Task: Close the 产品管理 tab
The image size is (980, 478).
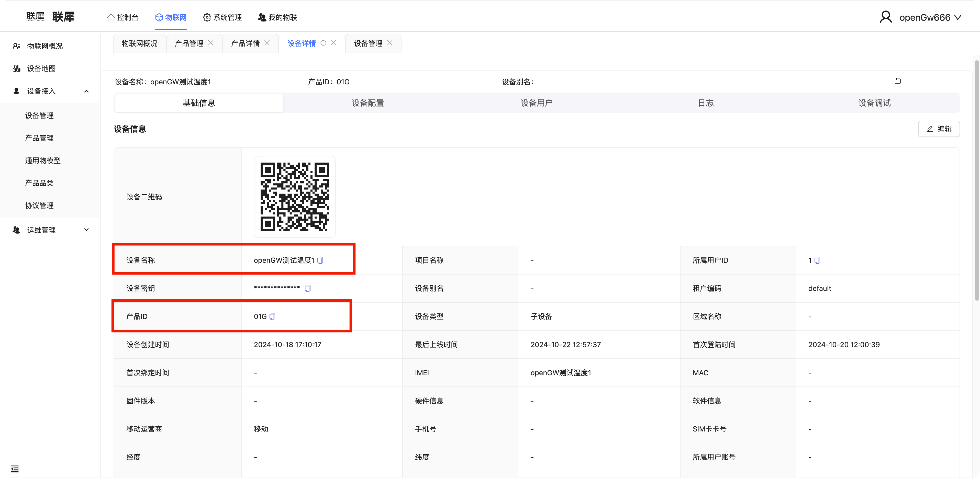Action: [x=211, y=43]
